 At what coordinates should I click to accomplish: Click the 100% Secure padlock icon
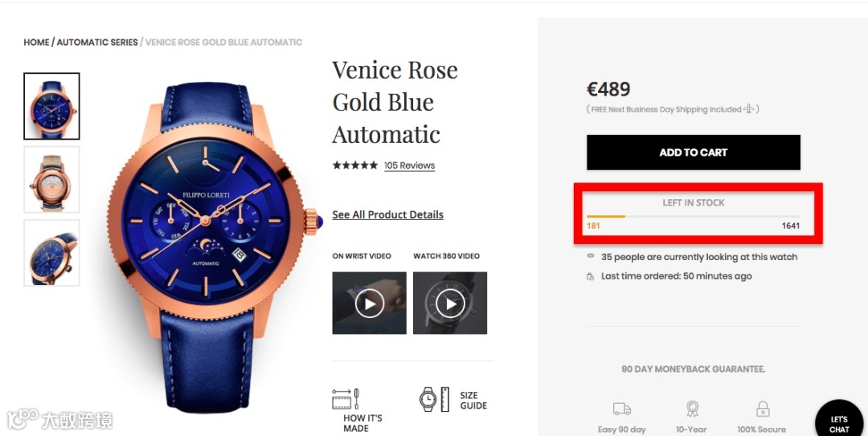click(x=762, y=409)
